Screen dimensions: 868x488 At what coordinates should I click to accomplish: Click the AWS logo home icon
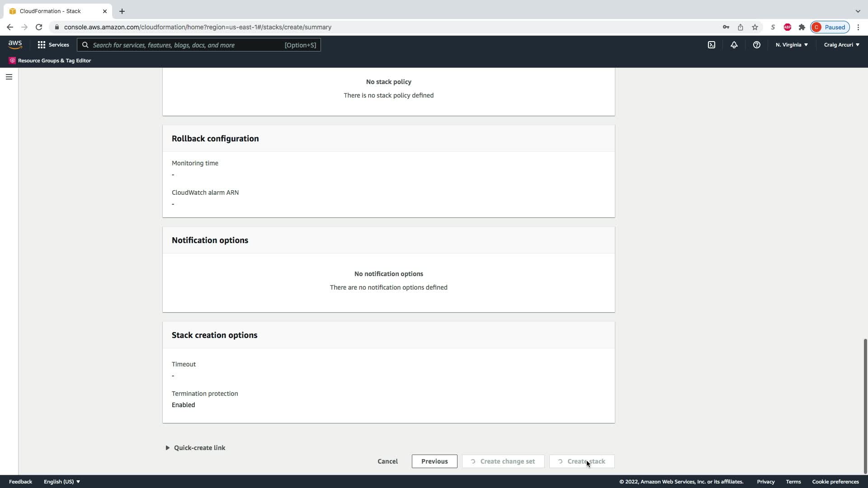(15, 45)
